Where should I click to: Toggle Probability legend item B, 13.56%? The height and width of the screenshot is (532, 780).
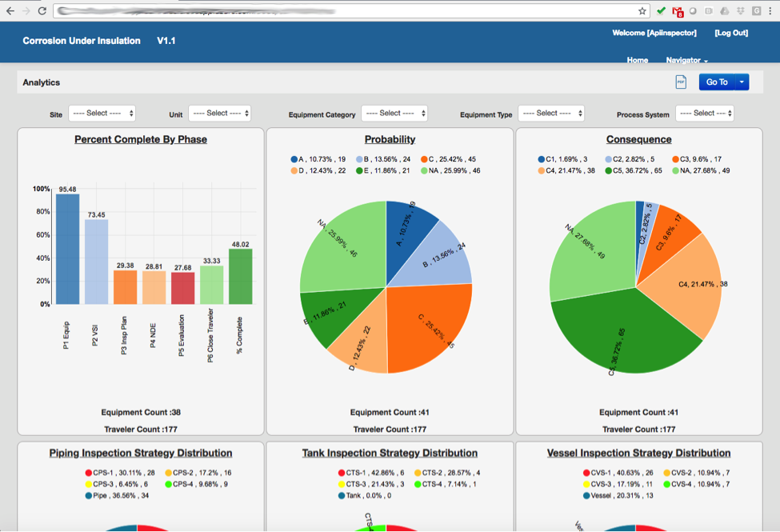pos(383,159)
